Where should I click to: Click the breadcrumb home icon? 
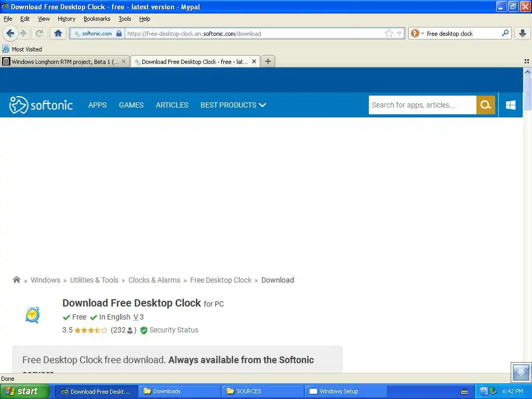click(17, 280)
